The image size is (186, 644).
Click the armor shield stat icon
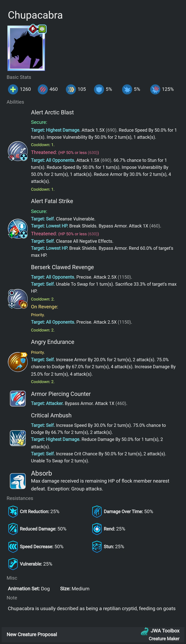pos(99,89)
